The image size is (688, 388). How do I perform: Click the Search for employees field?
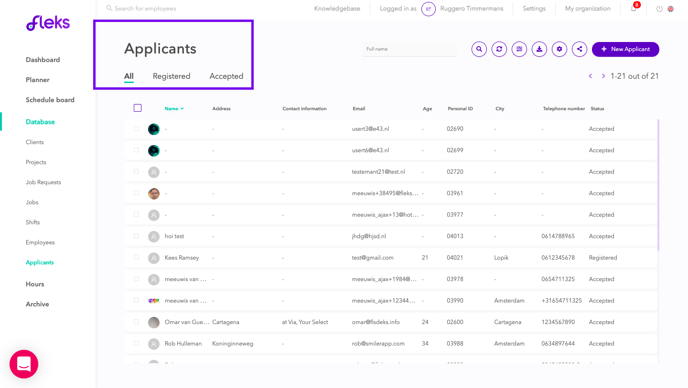click(145, 8)
